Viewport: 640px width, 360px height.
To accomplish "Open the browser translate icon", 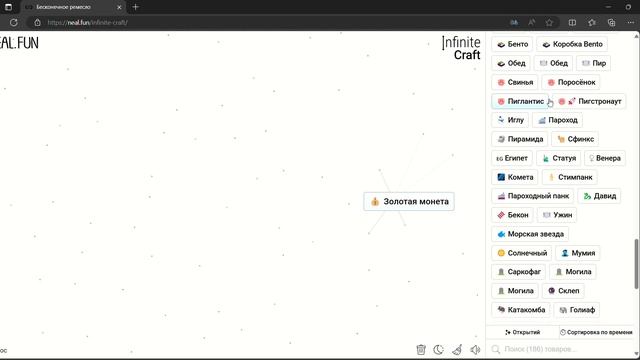I will coord(514,22).
